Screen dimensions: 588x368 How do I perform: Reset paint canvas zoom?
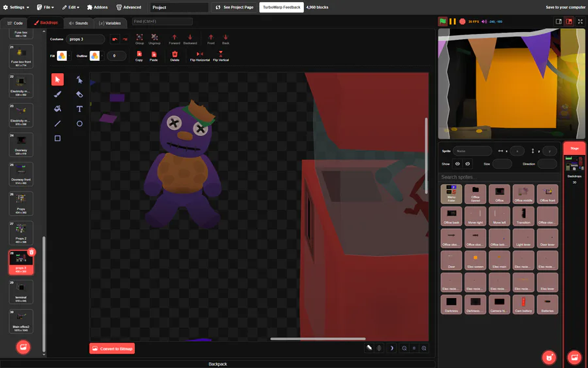click(414, 348)
